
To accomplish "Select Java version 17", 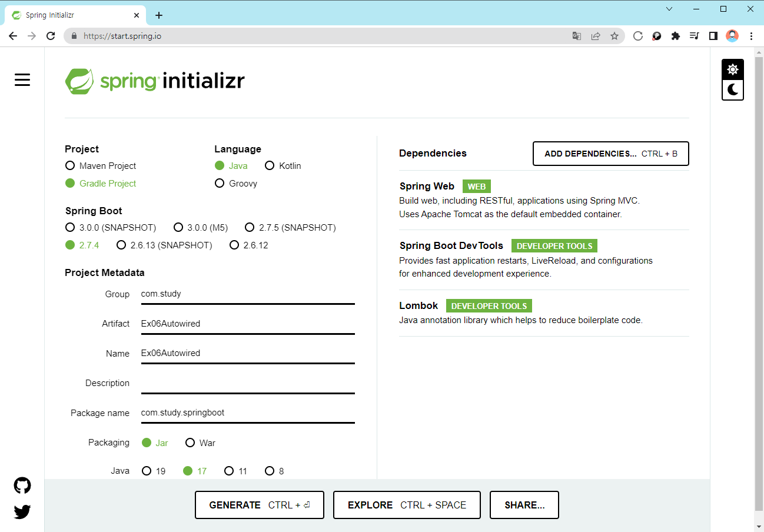I will (x=195, y=471).
